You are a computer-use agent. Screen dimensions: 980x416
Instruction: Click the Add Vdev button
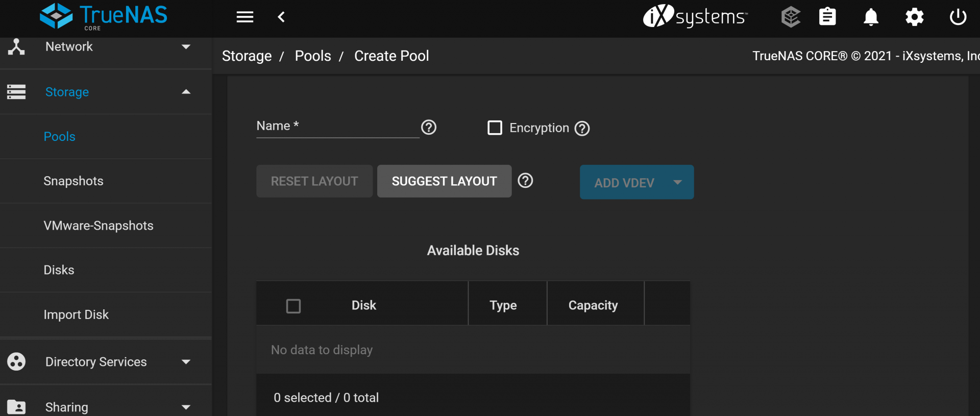[x=636, y=182]
